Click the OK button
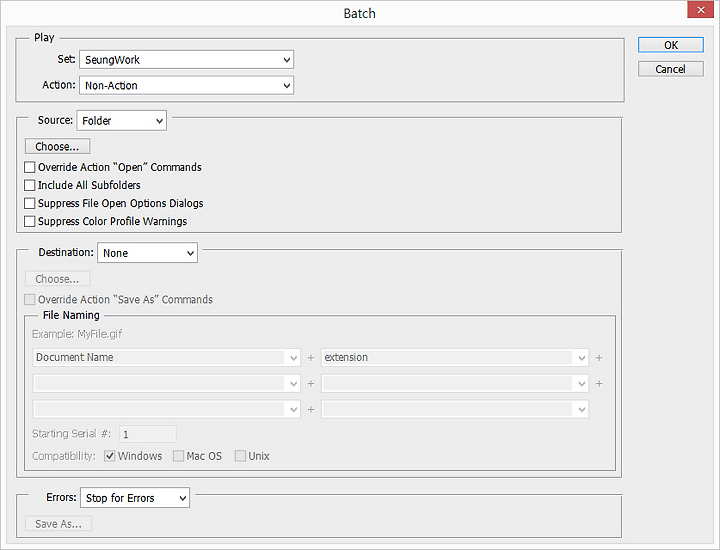 tap(670, 45)
